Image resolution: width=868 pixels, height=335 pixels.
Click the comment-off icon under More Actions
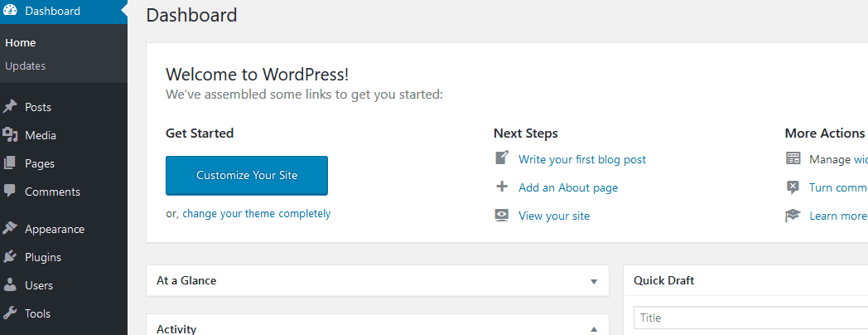(x=793, y=187)
